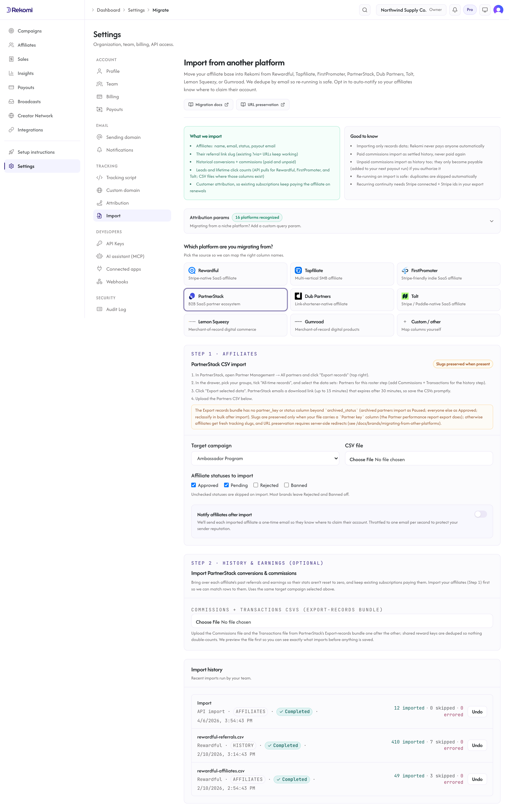Click the Billing card icon
The height and width of the screenshot is (812, 509).
coord(99,97)
